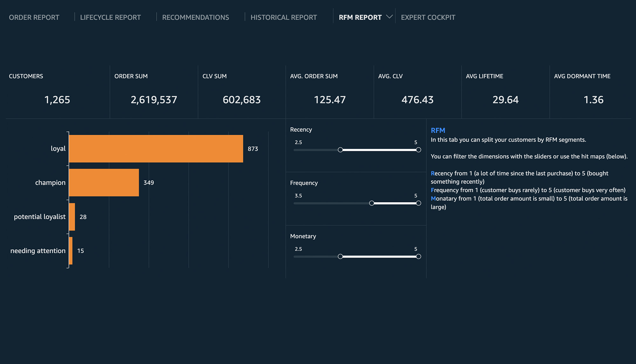Open the Lifecycle Report tab
636x364 pixels.
[110, 17]
